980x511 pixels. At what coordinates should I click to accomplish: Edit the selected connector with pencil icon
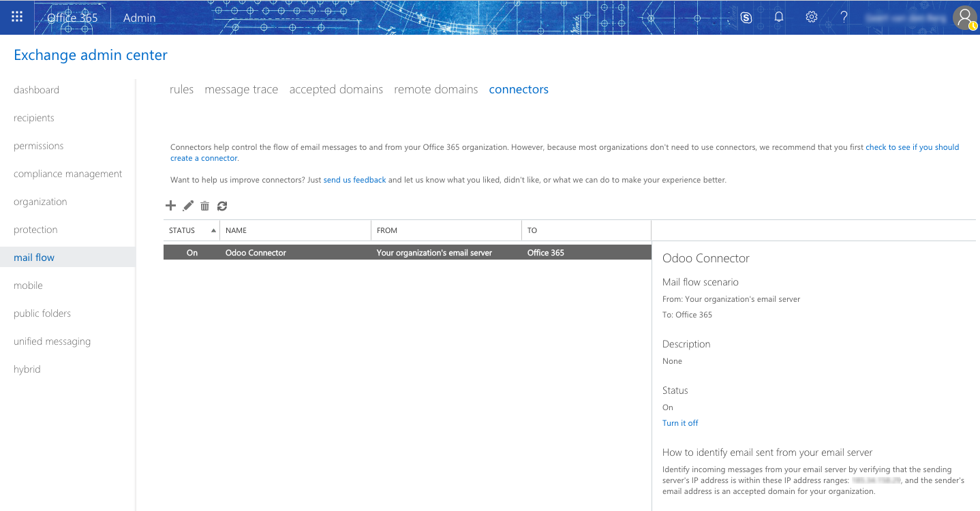click(x=189, y=205)
